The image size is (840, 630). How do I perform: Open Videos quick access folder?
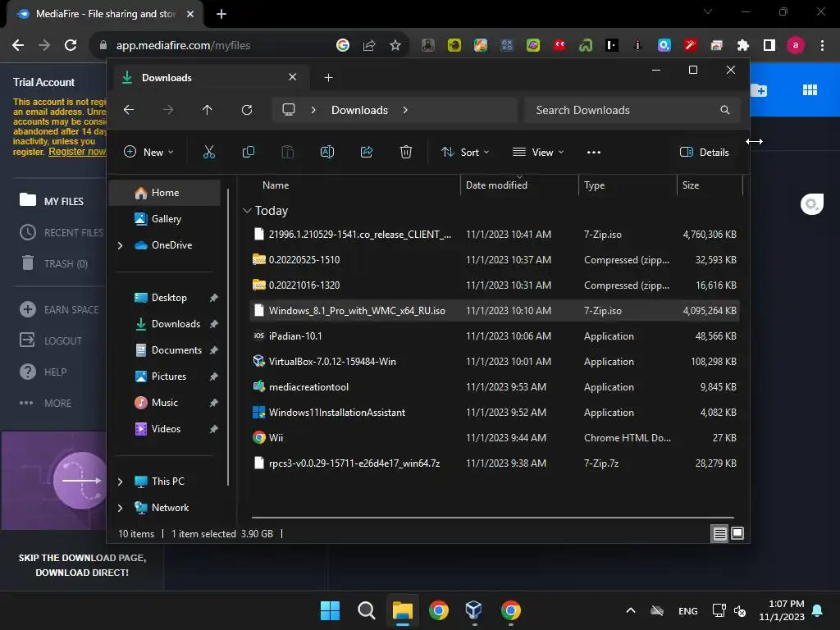(x=164, y=429)
